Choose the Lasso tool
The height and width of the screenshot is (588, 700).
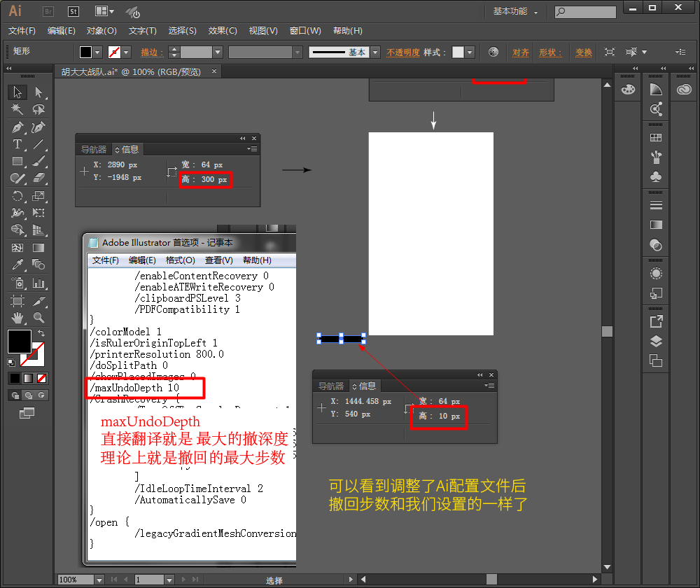pyautogui.click(x=38, y=109)
